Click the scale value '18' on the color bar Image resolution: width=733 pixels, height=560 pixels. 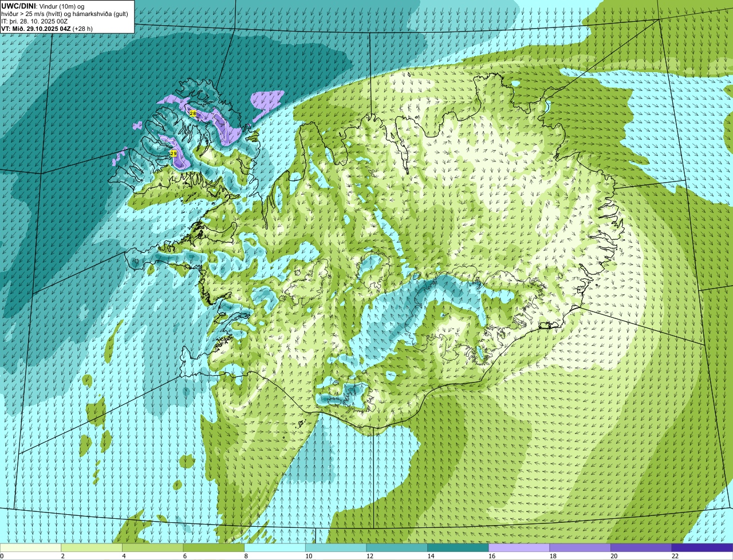click(x=553, y=555)
